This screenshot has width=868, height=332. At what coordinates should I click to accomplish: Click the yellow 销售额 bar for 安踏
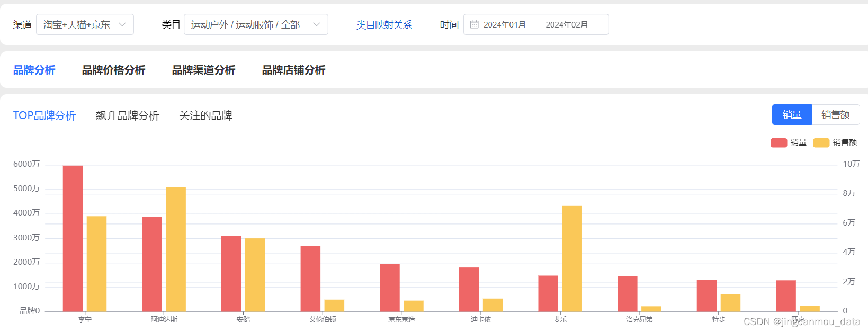(255, 275)
